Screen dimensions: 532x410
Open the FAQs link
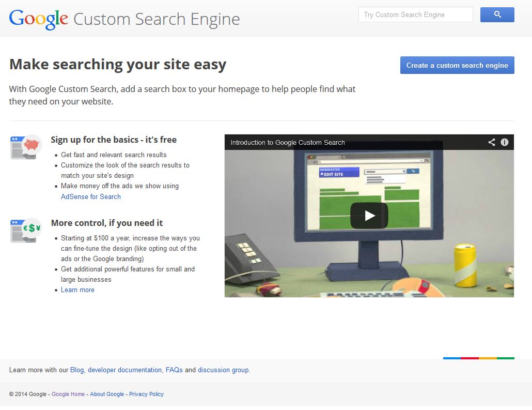coord(174,370)
